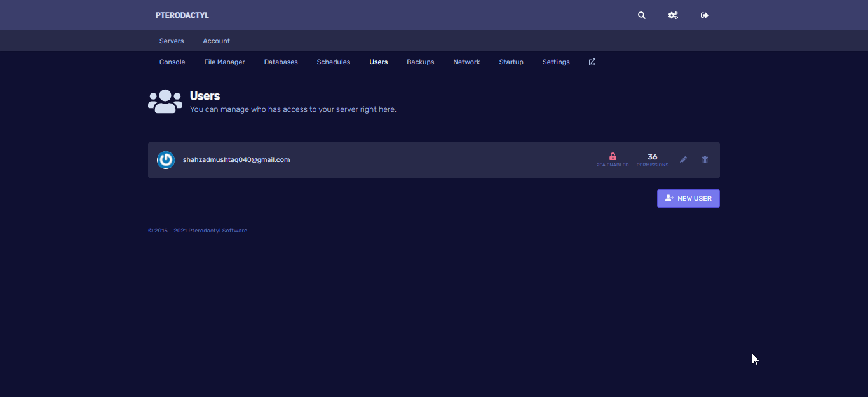Open the Schedules tab
The image size is (868, 397).
[334, 62]
